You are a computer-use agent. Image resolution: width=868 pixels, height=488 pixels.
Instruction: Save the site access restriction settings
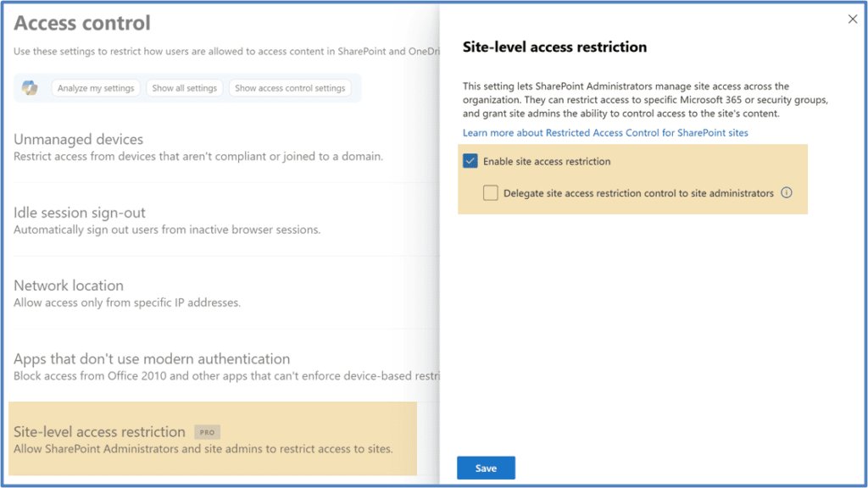coord(486,468)
